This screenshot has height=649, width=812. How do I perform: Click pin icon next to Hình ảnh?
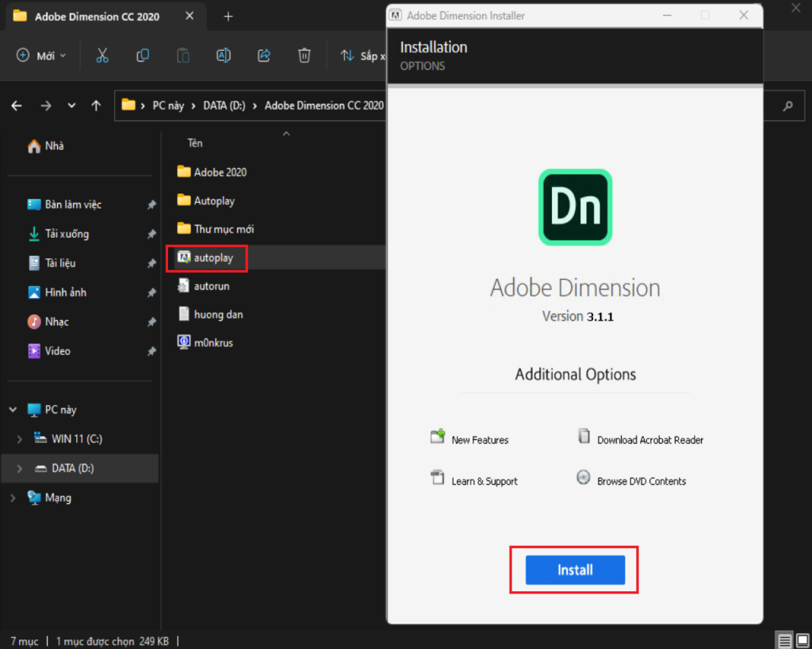[x=151, y=293]
